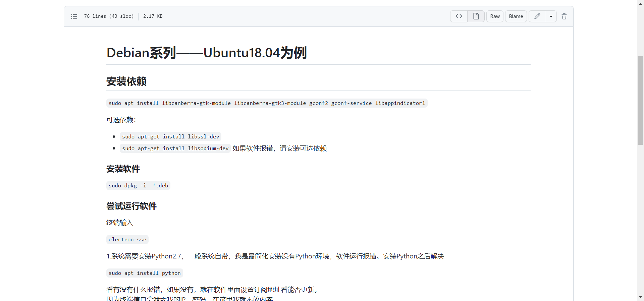Click the scrollbar up arrow

pos(640,3)
